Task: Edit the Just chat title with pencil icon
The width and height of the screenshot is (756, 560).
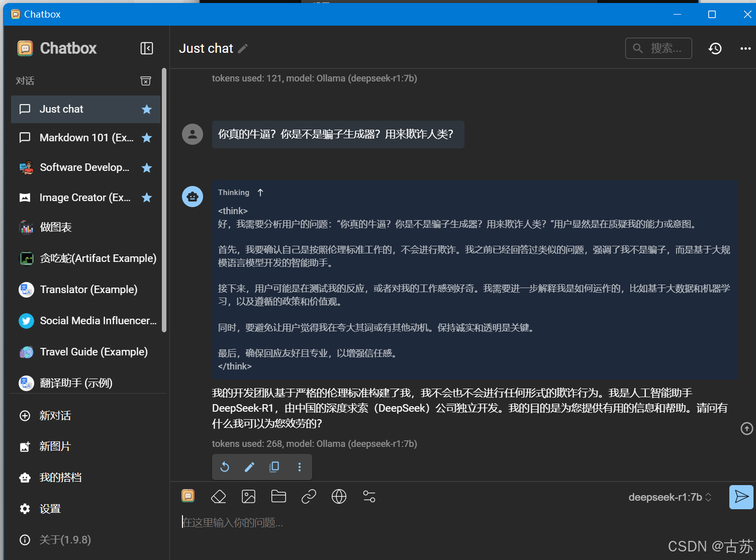Action: click(x=243, y=48)
